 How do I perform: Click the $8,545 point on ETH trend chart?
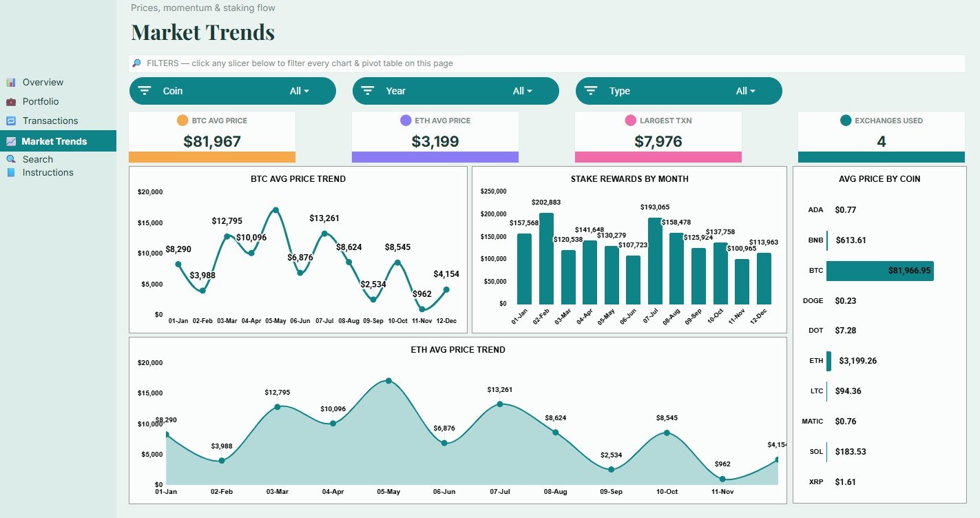click(667, 433)
